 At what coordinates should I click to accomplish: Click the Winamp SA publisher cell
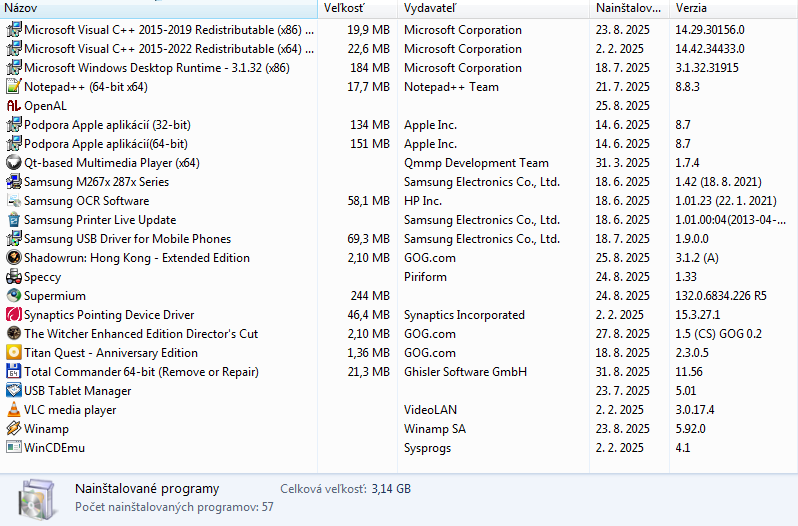coord(435,429)
